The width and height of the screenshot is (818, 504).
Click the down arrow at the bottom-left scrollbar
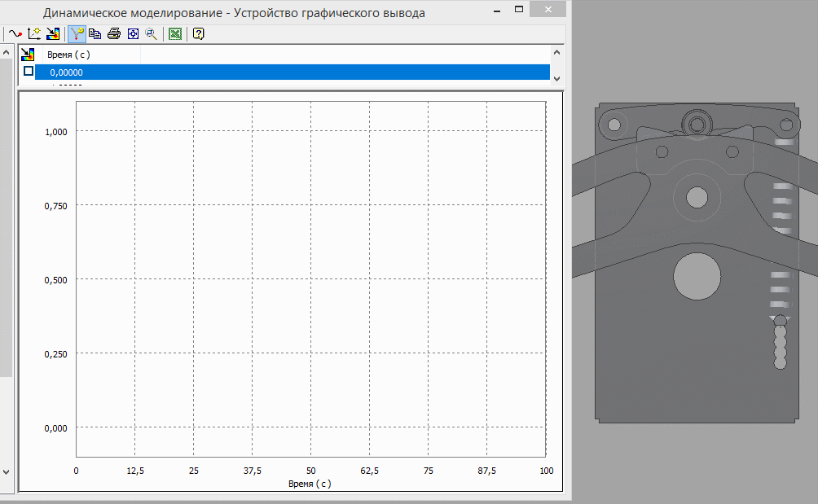[x=7, y=472]
